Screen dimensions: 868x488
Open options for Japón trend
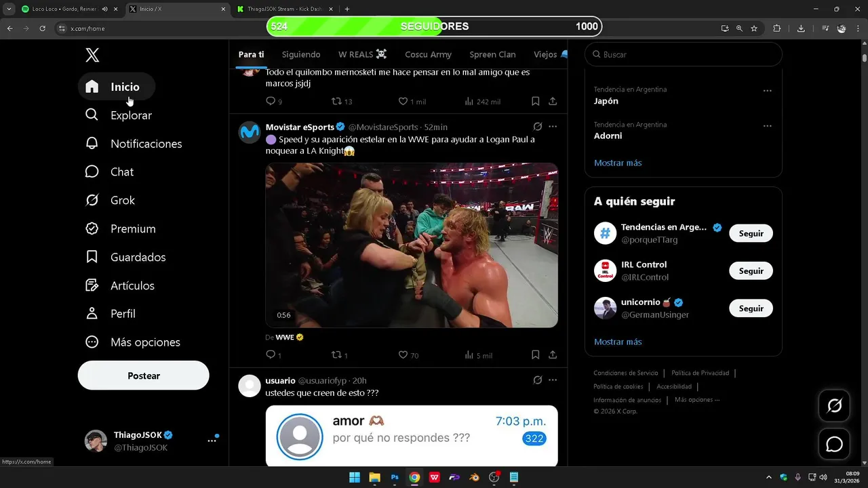(x=767, y=91)
